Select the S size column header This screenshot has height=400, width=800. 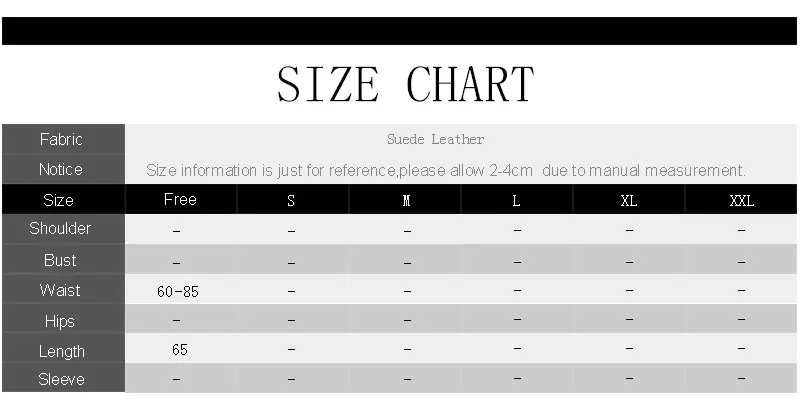[291, 201]
